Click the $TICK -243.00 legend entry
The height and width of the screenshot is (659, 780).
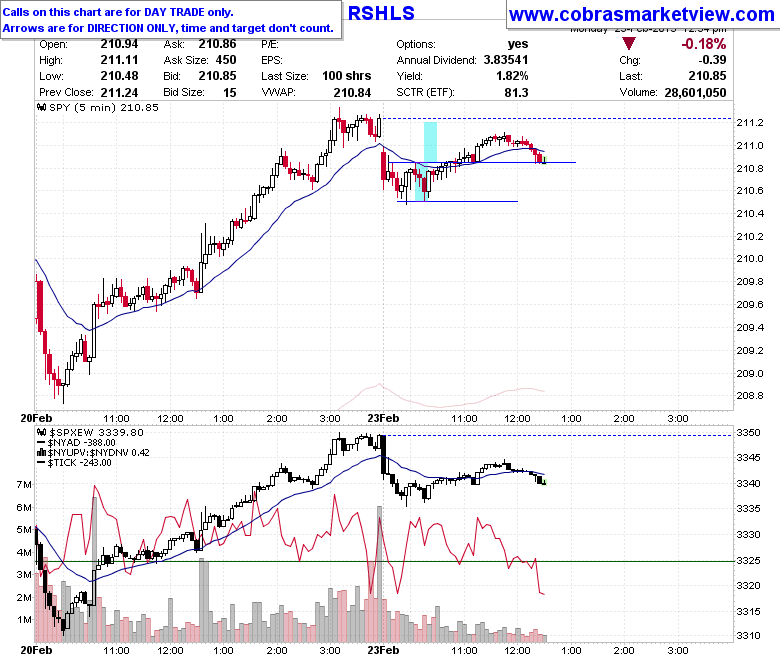79,463
